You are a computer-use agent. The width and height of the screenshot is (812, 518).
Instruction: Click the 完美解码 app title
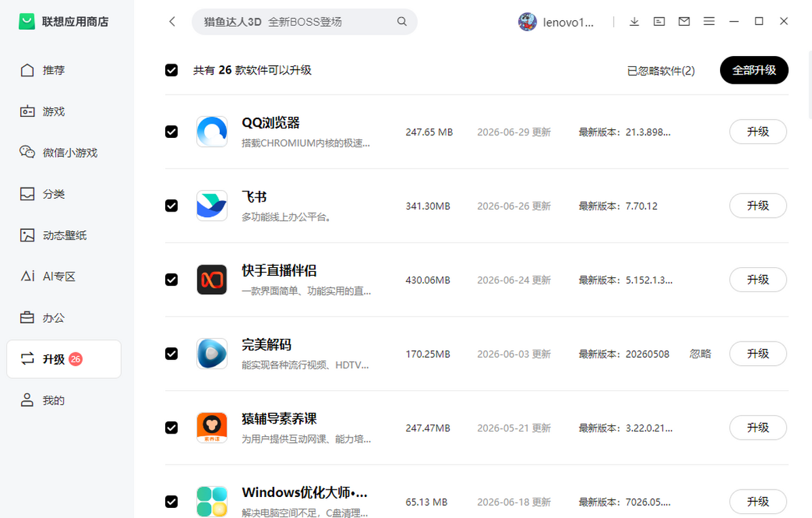click(267, 344)
